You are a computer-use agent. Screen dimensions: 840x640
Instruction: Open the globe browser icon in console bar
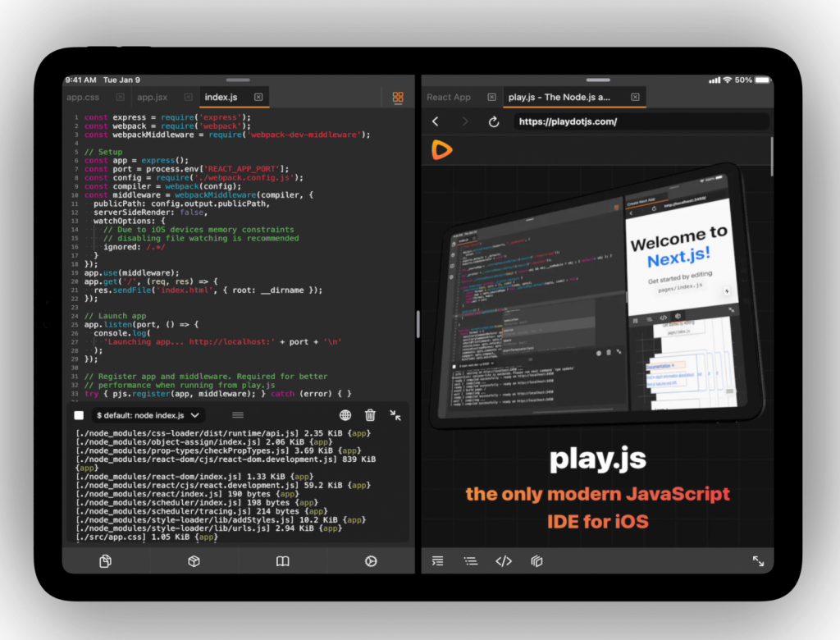coord(345,415)
